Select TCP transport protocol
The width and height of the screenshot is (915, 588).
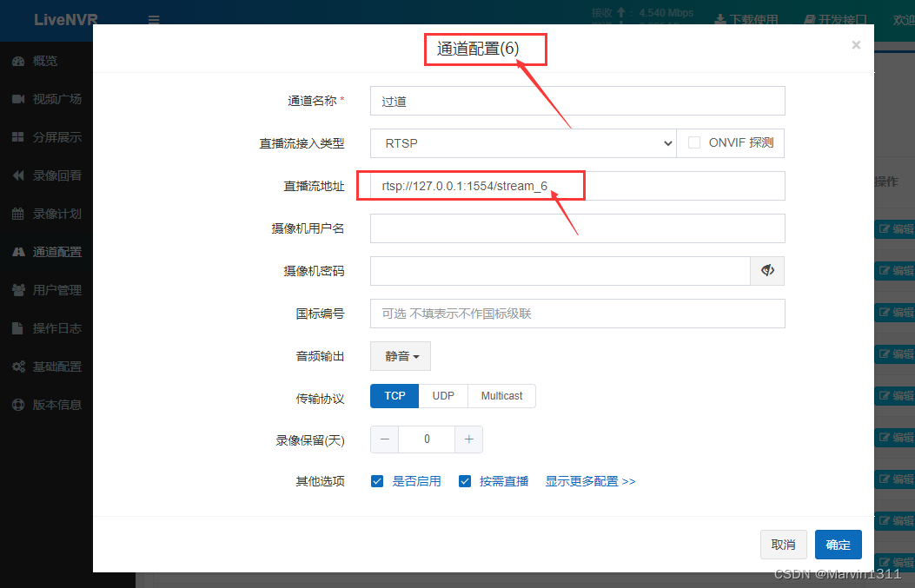(x=395, y=396)
